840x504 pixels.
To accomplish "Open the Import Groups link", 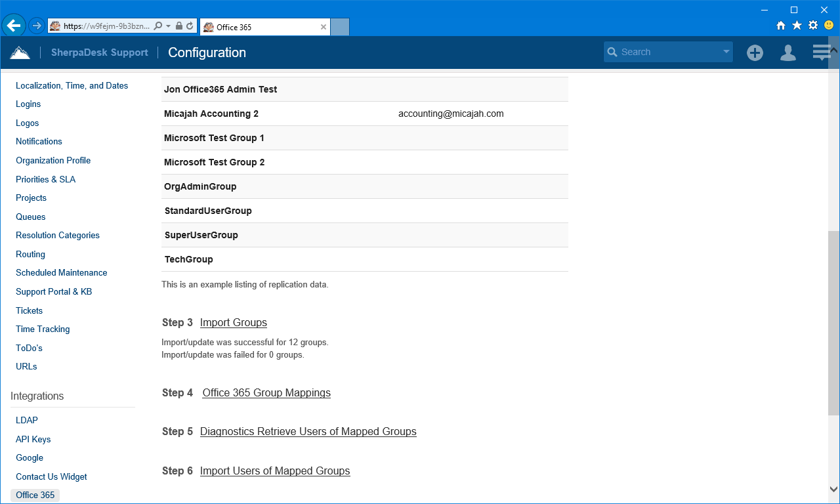I will (x=233, y=322).
